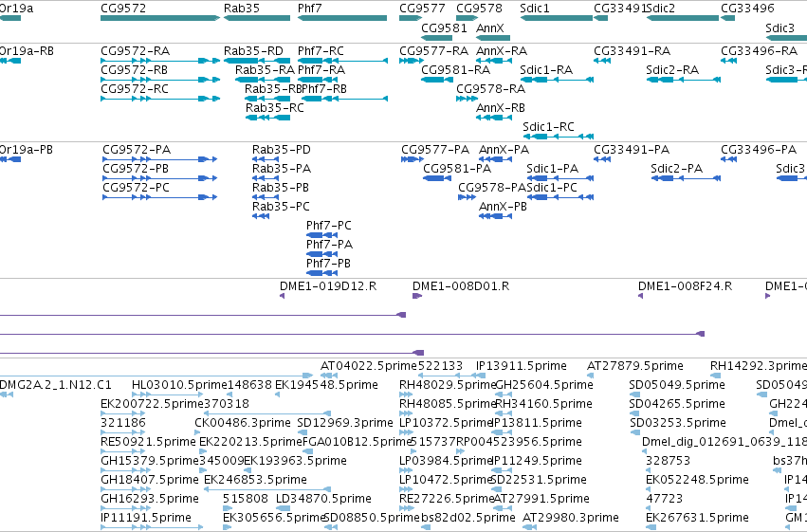Click protein Sdic2-PA
807x532 pixels.
point(676,169)
